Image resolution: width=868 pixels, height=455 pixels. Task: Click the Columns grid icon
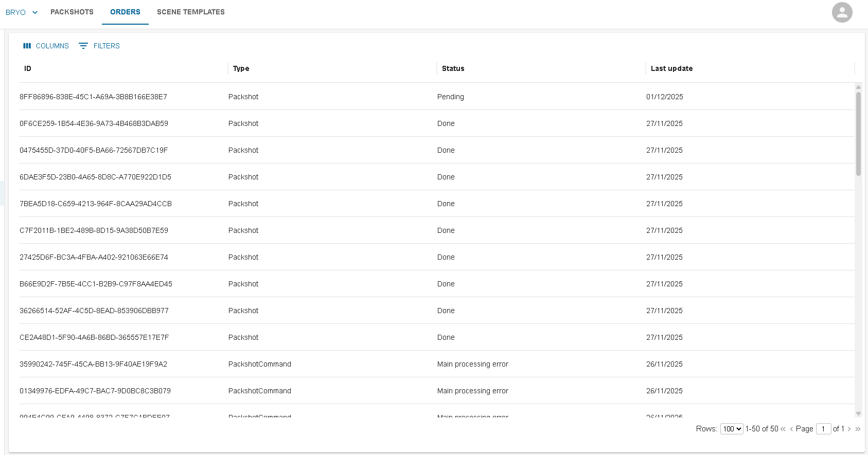pyautogui.click(x=27, y=46)
